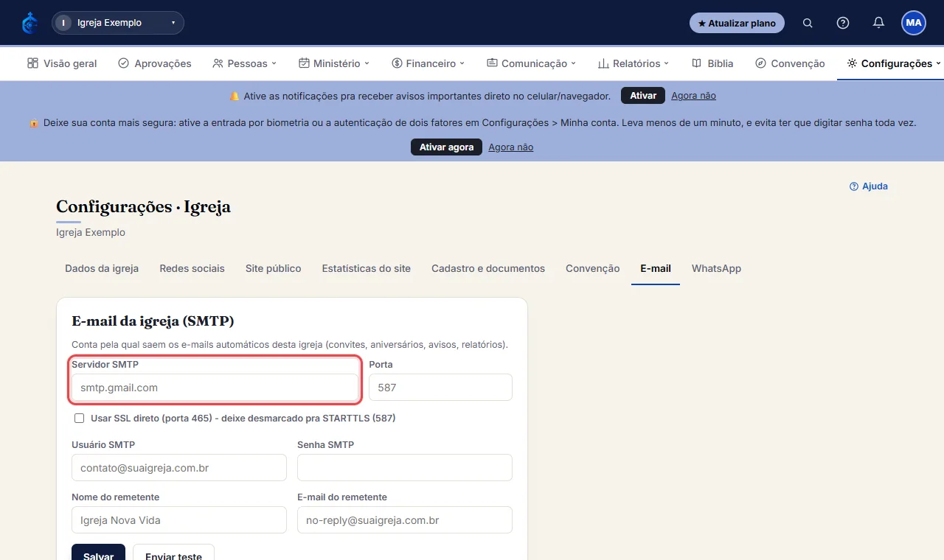The width and height of the screenshot is (944, 560).
Task: Click the Convenção compass icon
Action: click(x=760, y=63)
